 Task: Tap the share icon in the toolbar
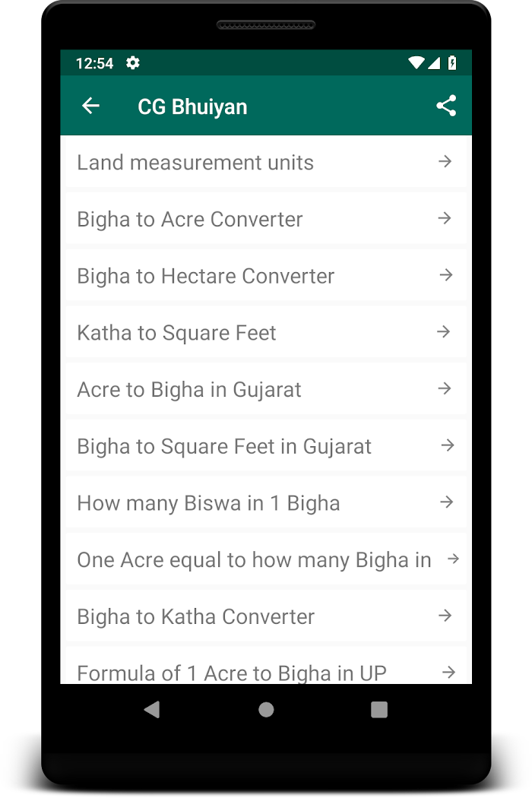(x=446, y=106)
